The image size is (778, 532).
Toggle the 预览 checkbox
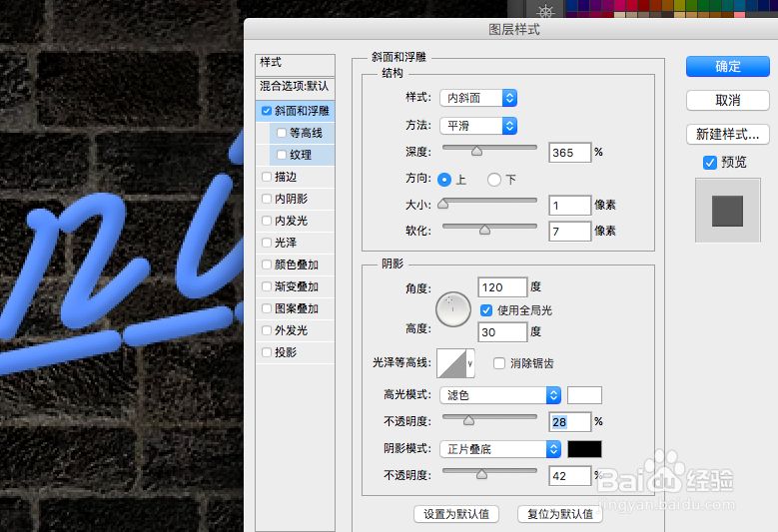click(710, 162)
